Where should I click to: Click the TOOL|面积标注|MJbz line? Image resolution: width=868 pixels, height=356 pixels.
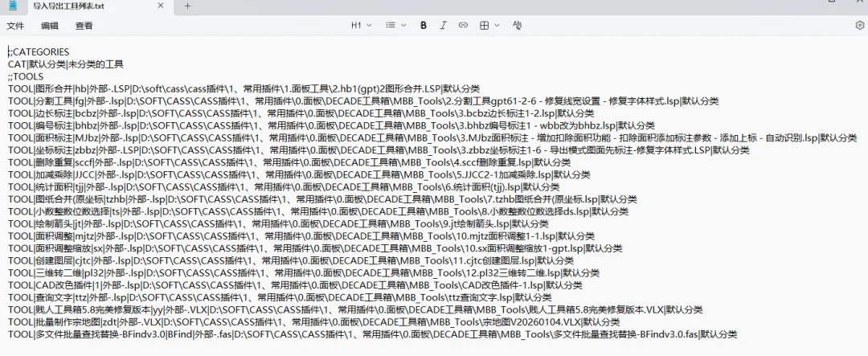click(432, 137)
